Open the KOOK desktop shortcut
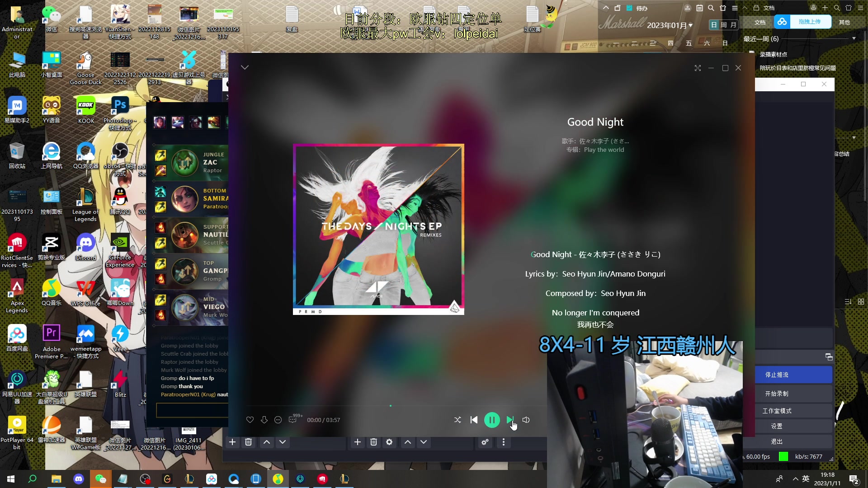 86,110
